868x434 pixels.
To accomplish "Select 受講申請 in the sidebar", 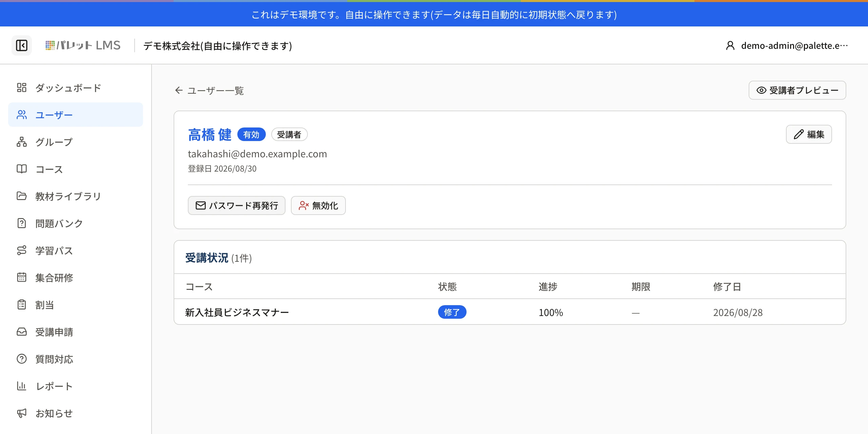I will pos(76,332).
